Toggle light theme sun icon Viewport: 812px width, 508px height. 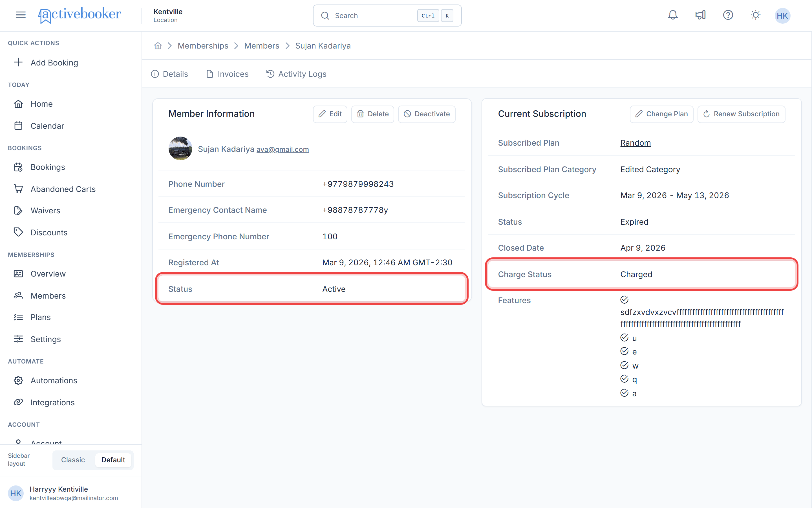point(755,15)
